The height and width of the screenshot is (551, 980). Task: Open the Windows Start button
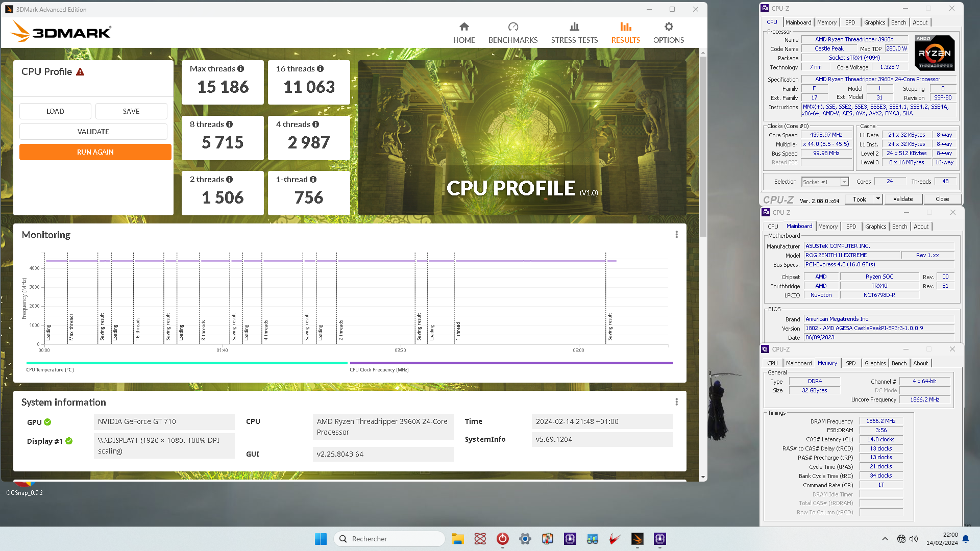coord(321,539)
